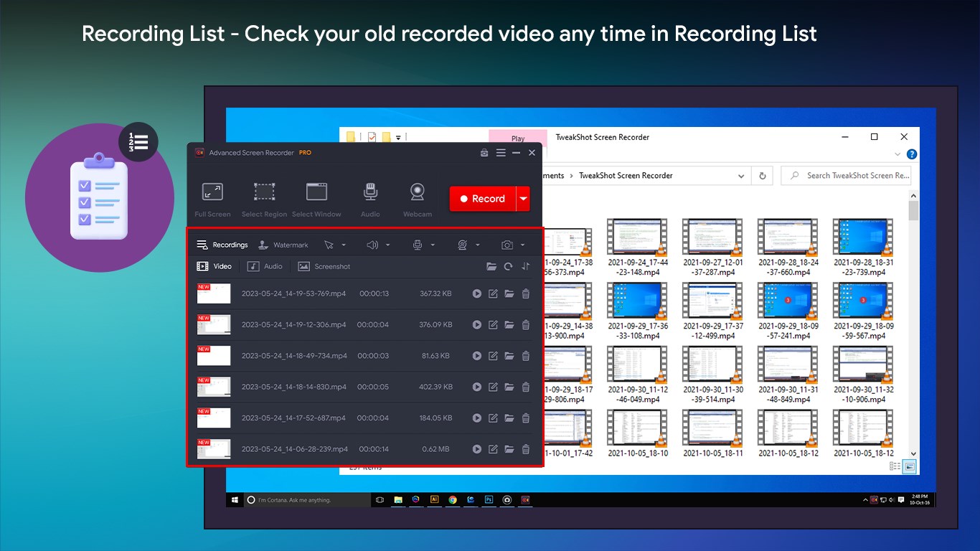
Task: Play recording 2023-05-24_14-17-52-687.mp4
Action: click(477, 418)
